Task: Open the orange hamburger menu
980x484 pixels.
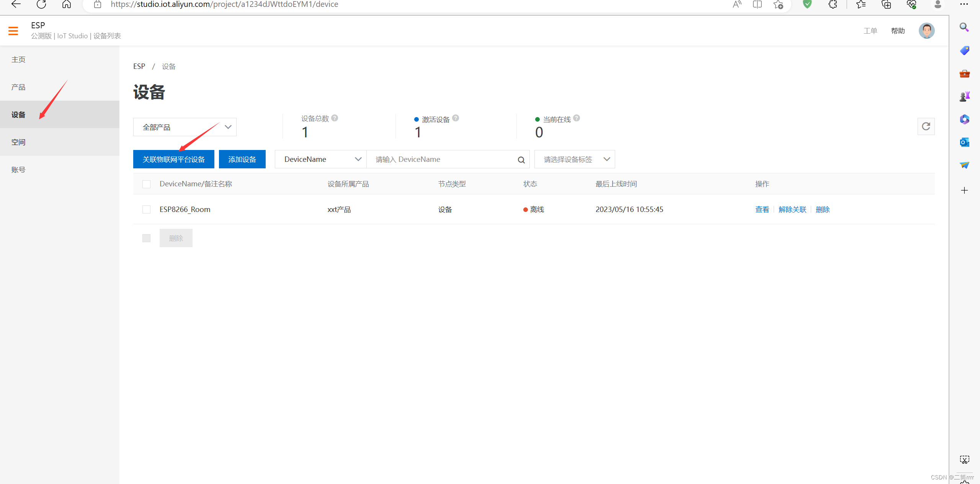Action: click(13, 31)
